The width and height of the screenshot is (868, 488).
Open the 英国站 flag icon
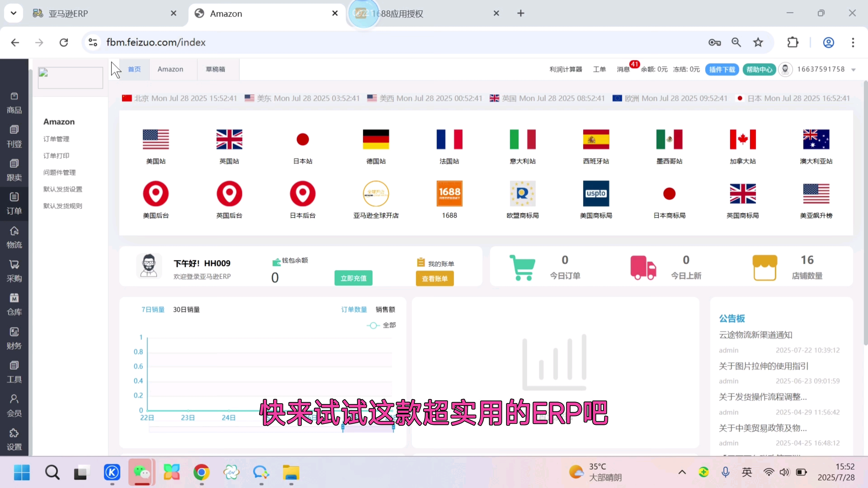pyautogui.click(x=229, y=139)
